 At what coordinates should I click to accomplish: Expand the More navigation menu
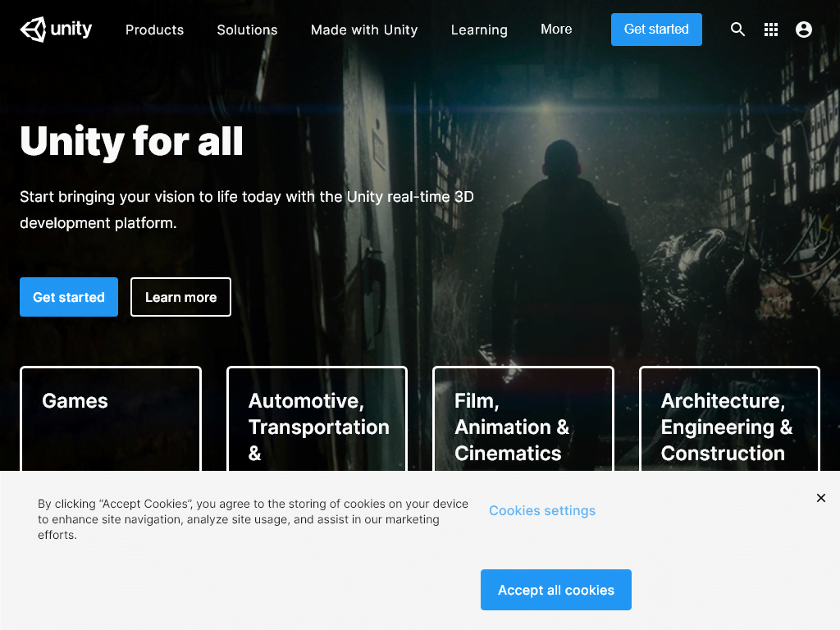click(556, 30)
